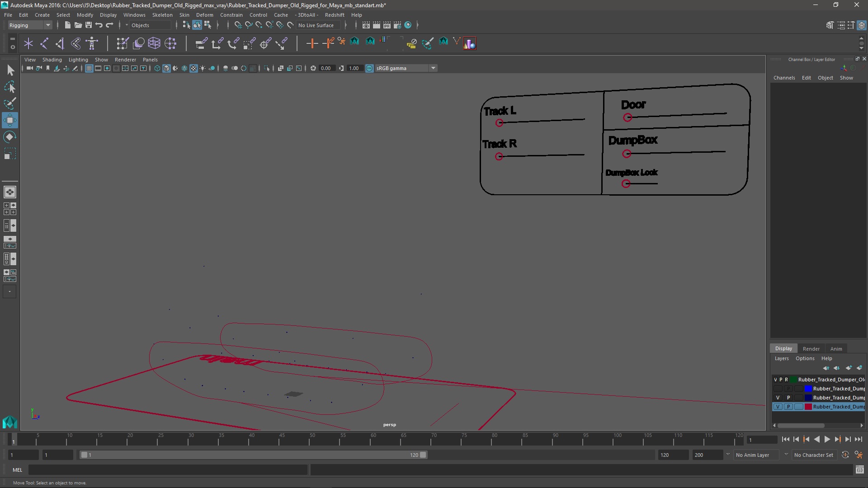Switch to the Anim layer tab
868x488 pixels.
coord(836,348)
